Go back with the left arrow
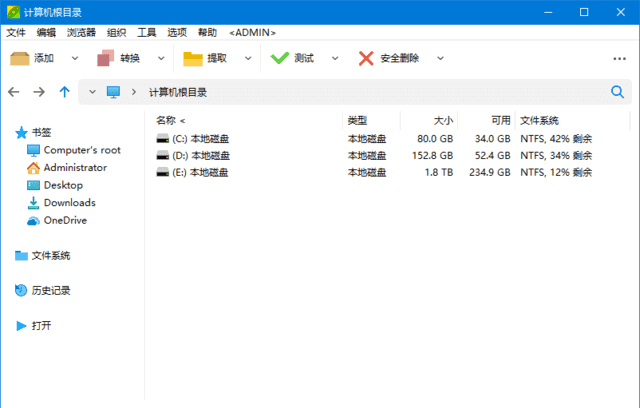 tap(13, 92)
